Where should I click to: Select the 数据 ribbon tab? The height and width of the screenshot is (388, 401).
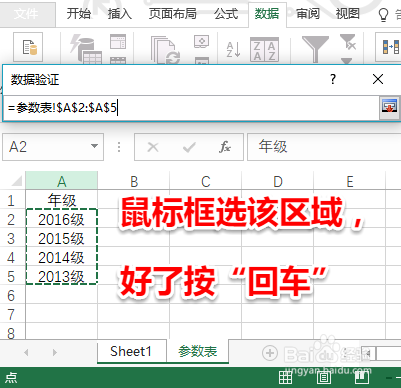click(x=267, y=14)
